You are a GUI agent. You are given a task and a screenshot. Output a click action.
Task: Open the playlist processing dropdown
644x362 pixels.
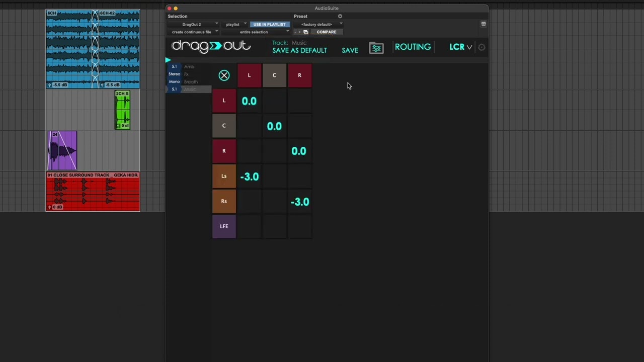coord(235,24)
